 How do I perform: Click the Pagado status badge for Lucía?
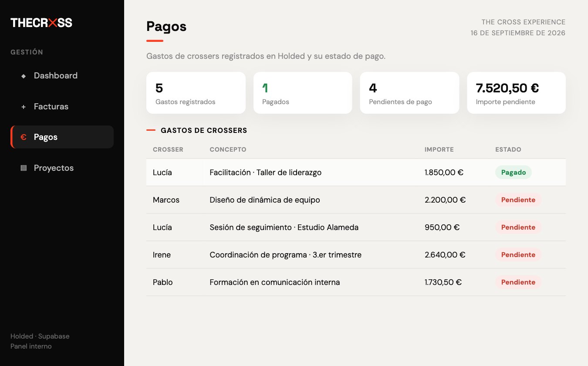[514, 173]
